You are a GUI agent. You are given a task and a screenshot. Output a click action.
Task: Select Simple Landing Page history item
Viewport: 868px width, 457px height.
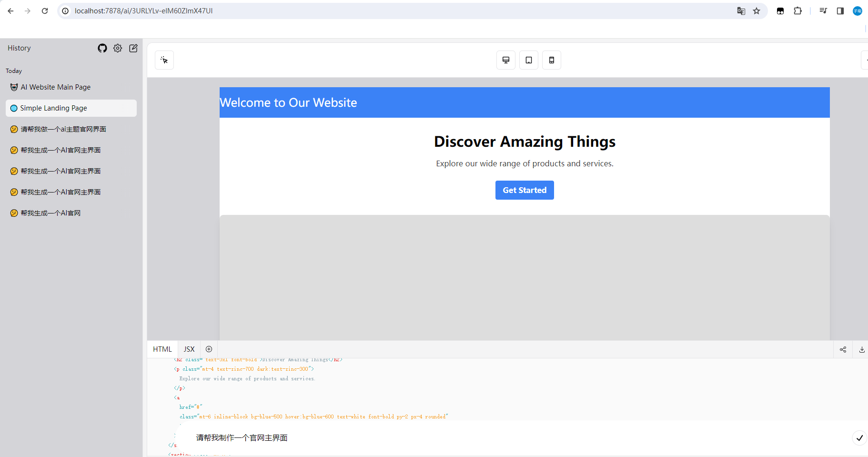coord(71,108)
